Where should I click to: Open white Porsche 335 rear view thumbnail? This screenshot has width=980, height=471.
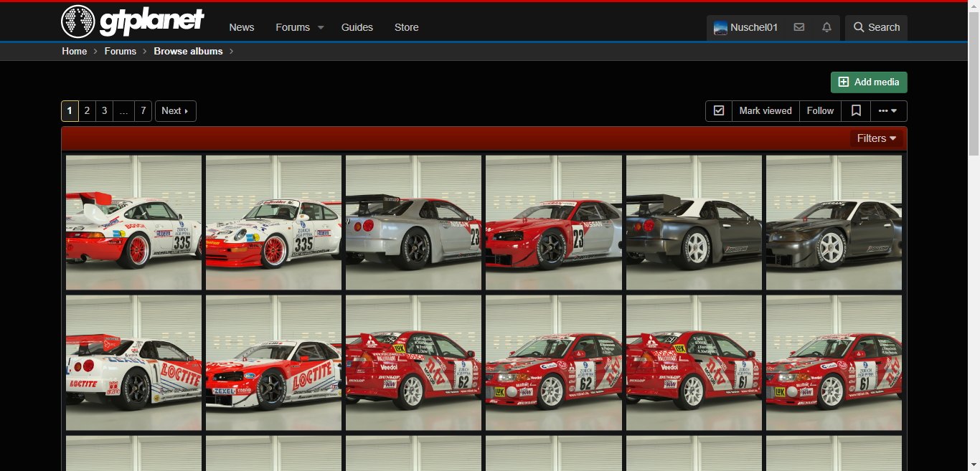tap(133, 222)
